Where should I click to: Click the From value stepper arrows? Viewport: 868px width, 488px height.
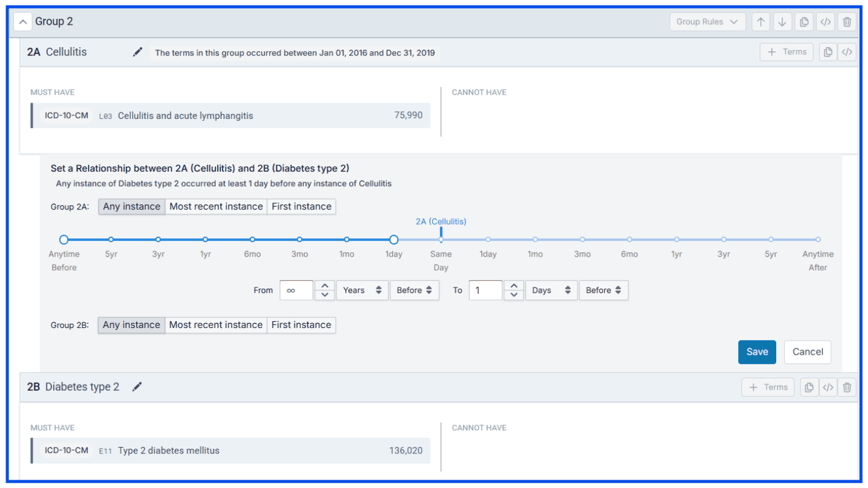click(325, 290)
